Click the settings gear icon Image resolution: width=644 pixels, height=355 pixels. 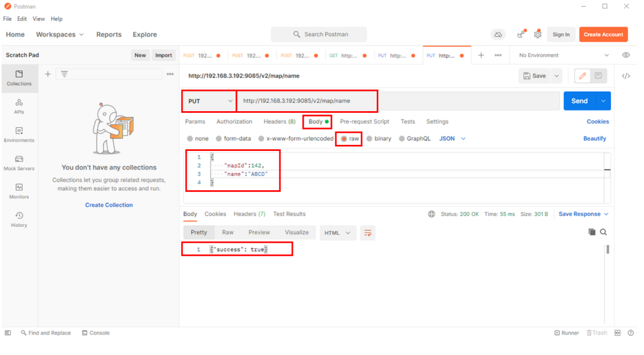537,34
